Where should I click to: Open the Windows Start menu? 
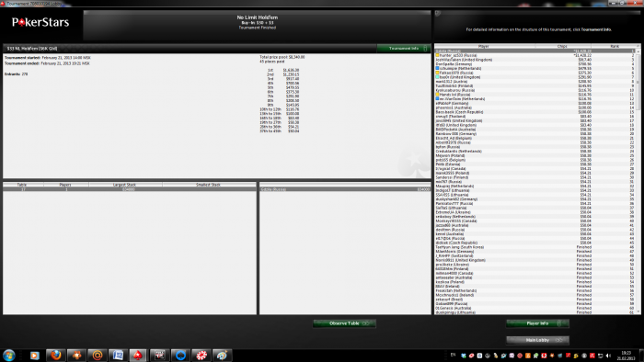click(x=8, y=355)
